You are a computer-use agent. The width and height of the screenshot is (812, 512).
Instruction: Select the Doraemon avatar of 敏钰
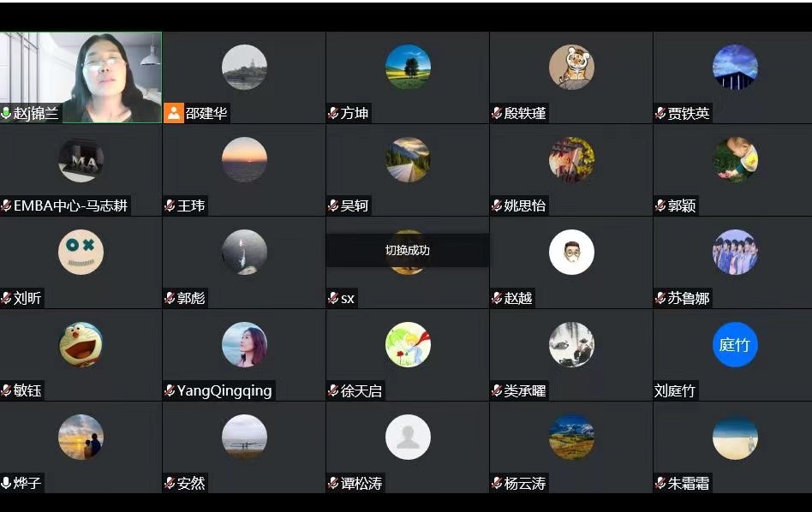81,344
